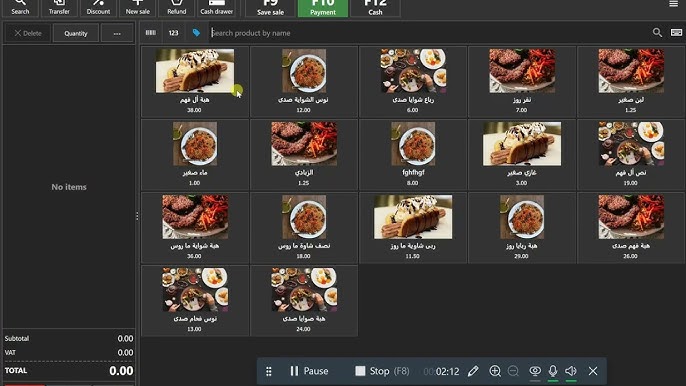The image size is (686, 386).
Task: Delete the selected order item
Action: point(28,33)
